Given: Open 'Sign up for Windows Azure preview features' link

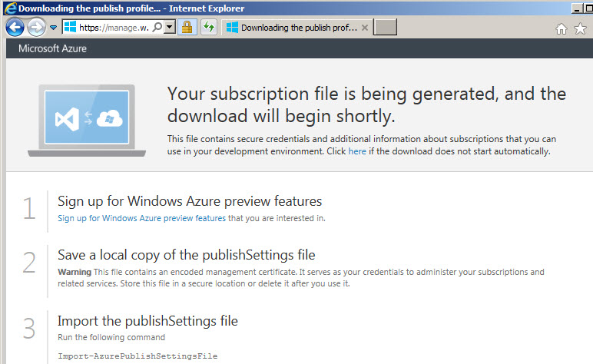Looking at the screenshot, I should tap(142, 218).
